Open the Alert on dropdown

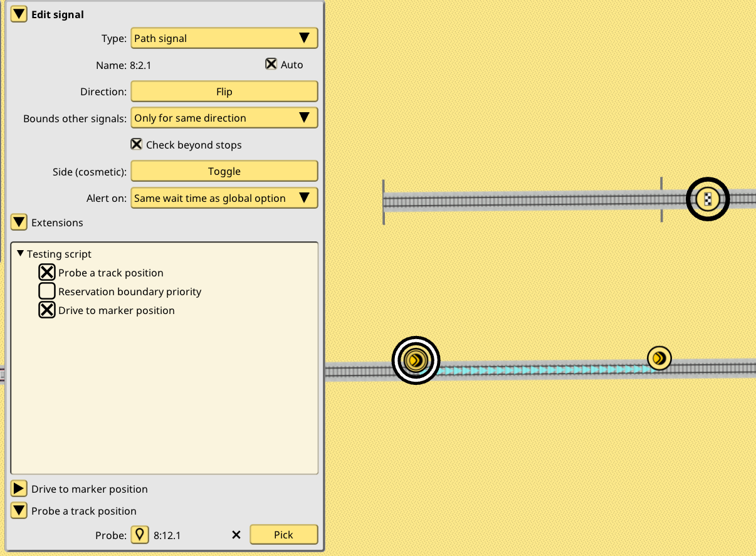[x=224, y=198]
